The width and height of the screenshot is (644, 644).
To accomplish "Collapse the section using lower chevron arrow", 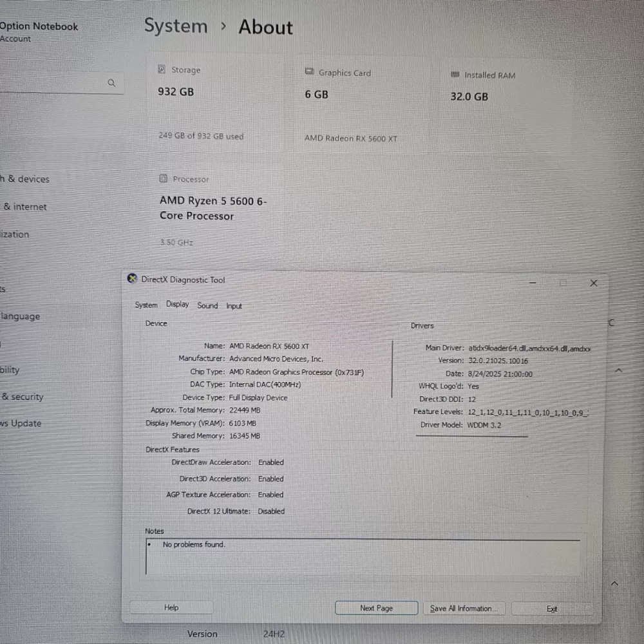I will (x=614, y=583).
